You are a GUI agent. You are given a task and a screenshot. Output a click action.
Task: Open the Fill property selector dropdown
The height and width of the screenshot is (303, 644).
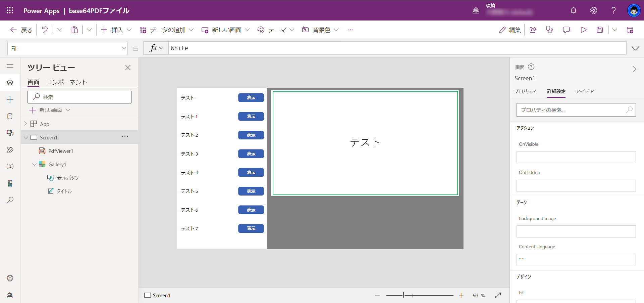click(x=67, y=48)
